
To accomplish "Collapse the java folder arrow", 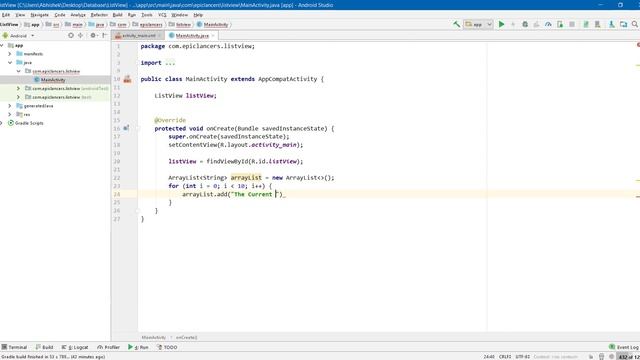I will point(10,62).
